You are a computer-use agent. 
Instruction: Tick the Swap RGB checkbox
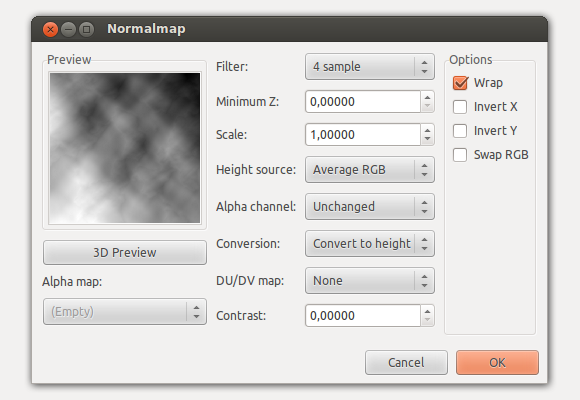tap(460, 155)
